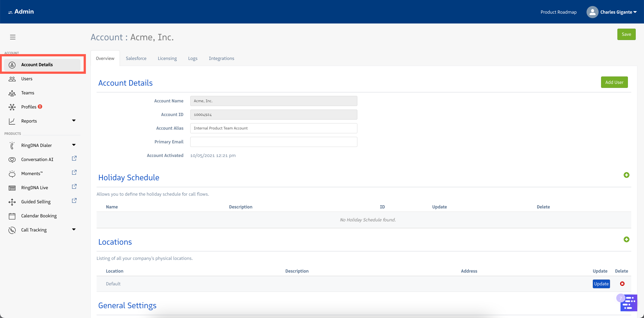
Task: Switch to the Integrations tab
Action: click(x=221, y=58)
